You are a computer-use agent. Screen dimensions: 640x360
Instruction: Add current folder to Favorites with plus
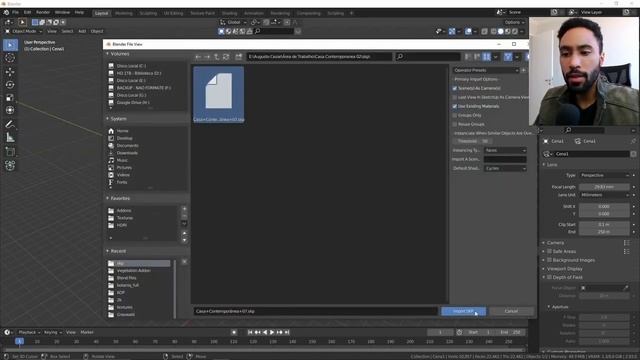(x=184, y=209)
